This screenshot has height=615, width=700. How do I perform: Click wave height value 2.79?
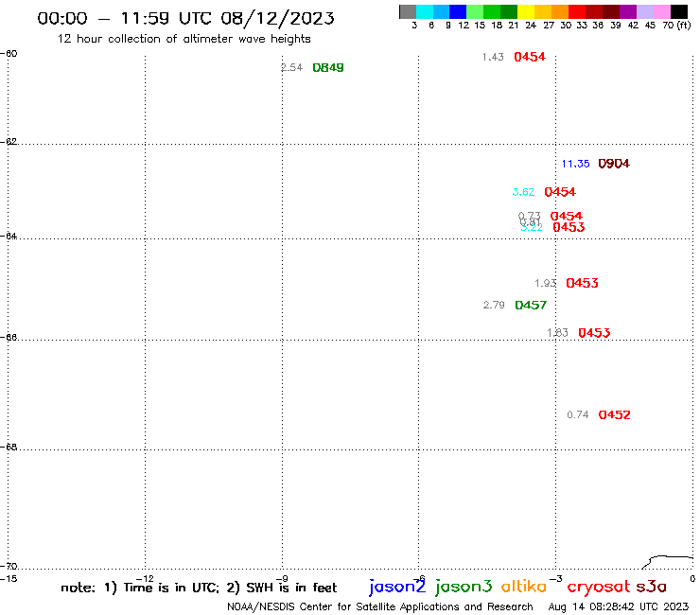point(494,305)
